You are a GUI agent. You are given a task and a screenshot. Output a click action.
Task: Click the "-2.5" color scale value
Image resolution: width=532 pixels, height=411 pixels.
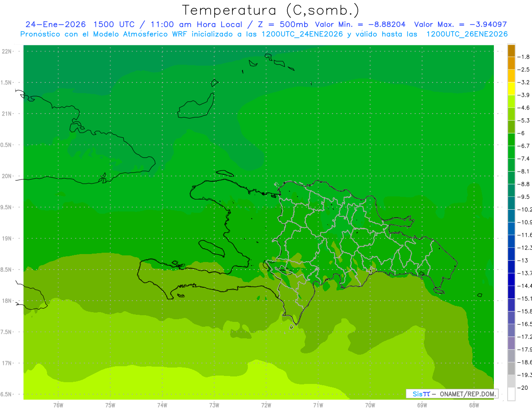[x=524, y=70]
